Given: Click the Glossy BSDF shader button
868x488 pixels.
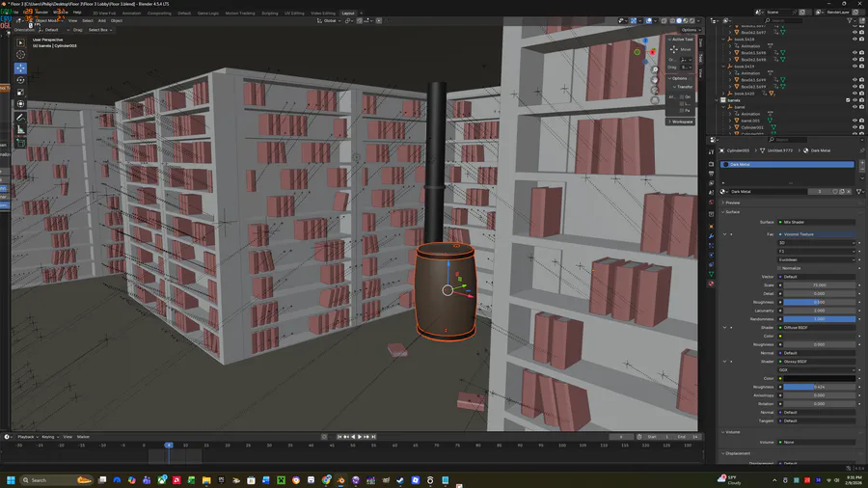Looking at the screenshot, I should pyautogui.click(x=817, y=362).
